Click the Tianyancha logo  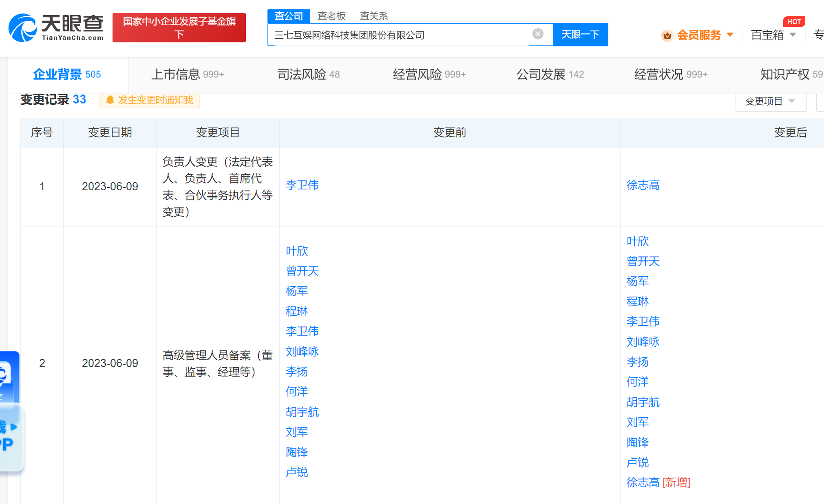[x=56, y=28]
